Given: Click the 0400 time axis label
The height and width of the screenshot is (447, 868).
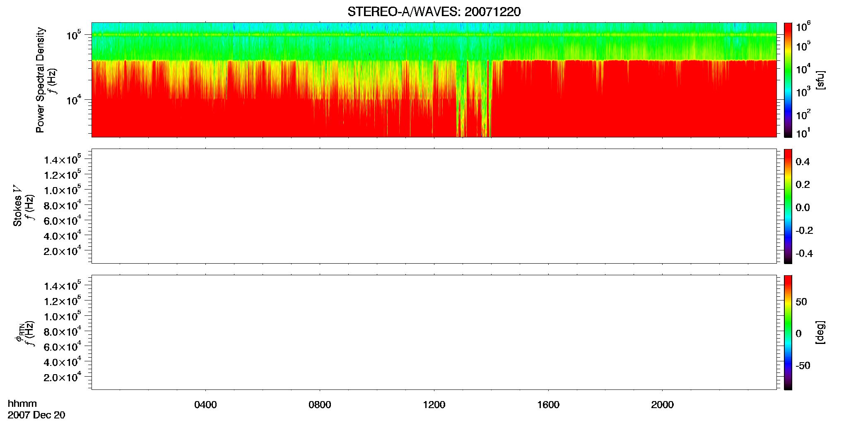Looking at the screenshot, I should (x=205, y=405).
